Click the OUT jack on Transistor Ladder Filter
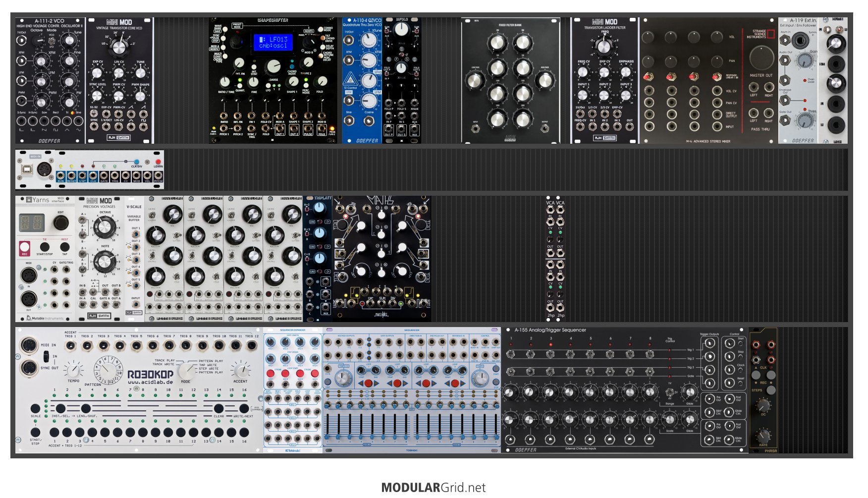Image resolution: width=868 pixels, height=498 pixels. pos(629,127)
